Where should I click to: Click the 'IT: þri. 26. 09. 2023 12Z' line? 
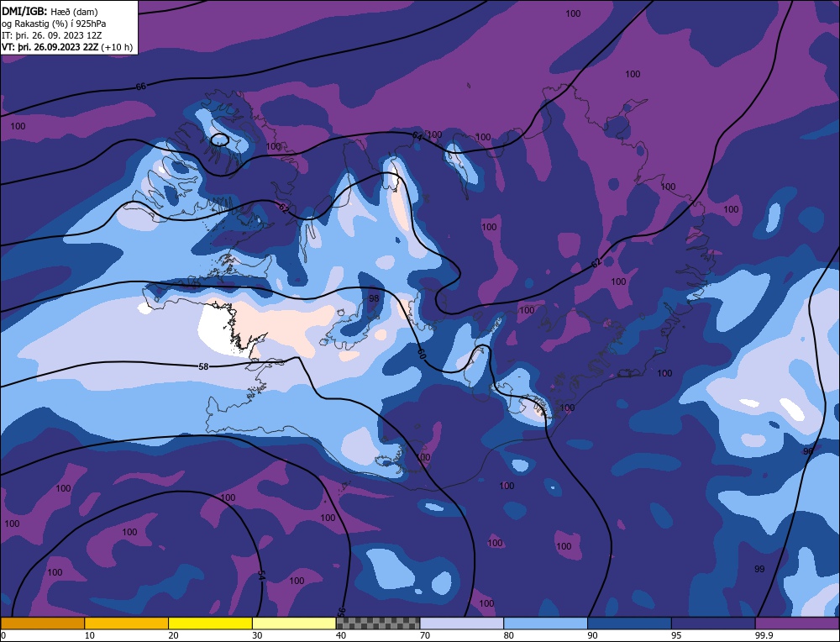pyautogui.click(x=51, y=35)
